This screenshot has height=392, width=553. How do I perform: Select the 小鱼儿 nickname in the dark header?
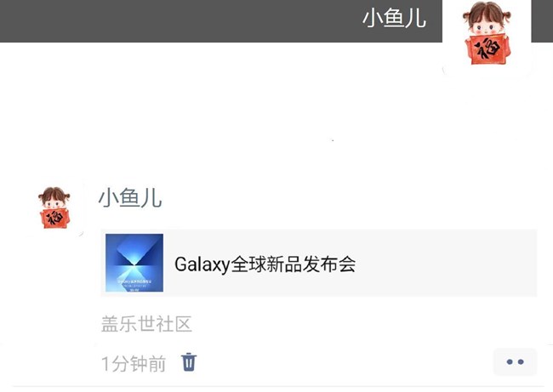tap(394, 18)
